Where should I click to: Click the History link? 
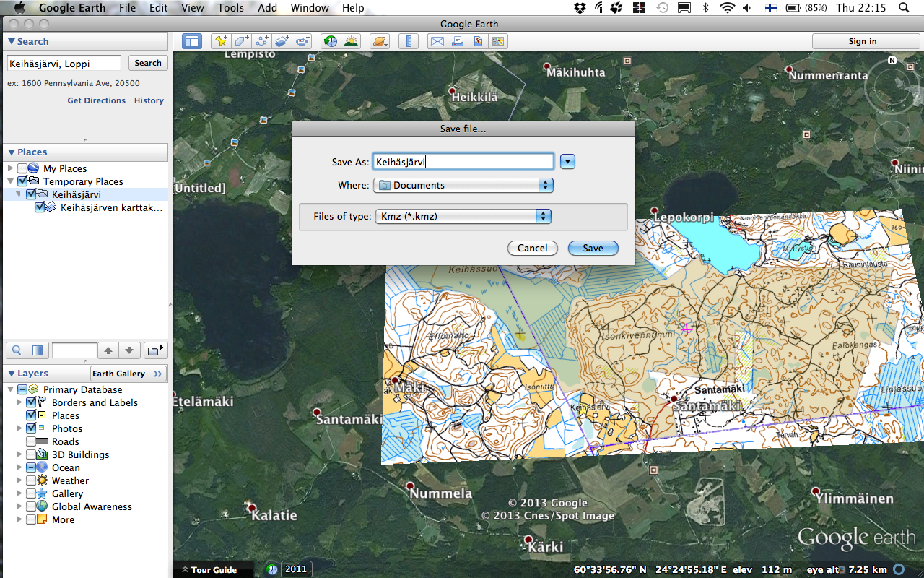point(149,100)
